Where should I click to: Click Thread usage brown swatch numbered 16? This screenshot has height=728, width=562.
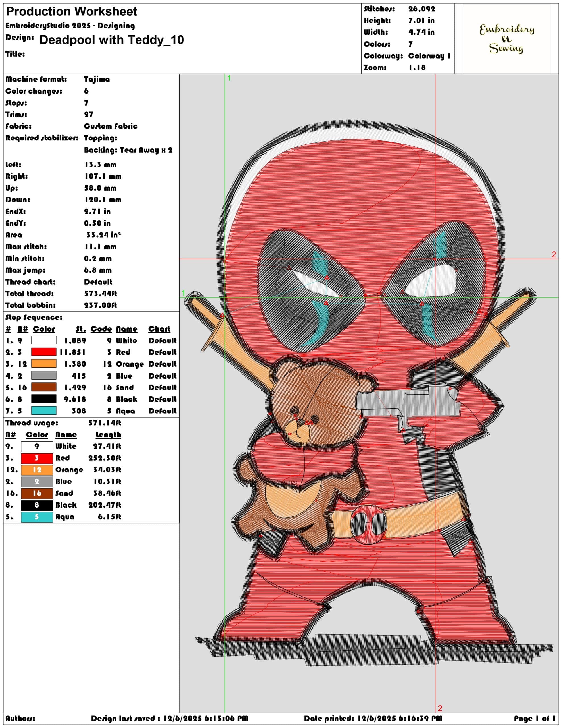click(x=37, y=493)
